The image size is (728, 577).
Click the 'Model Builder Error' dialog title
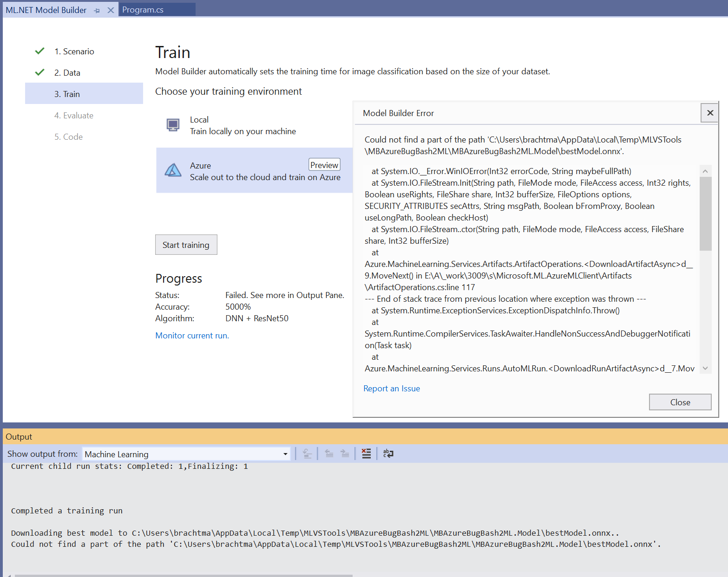398,113
